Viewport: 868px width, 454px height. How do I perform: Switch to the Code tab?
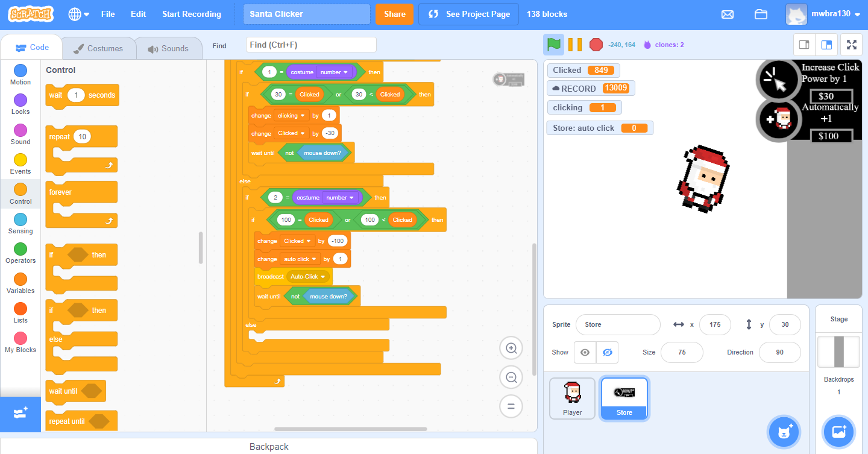[32, 48]
